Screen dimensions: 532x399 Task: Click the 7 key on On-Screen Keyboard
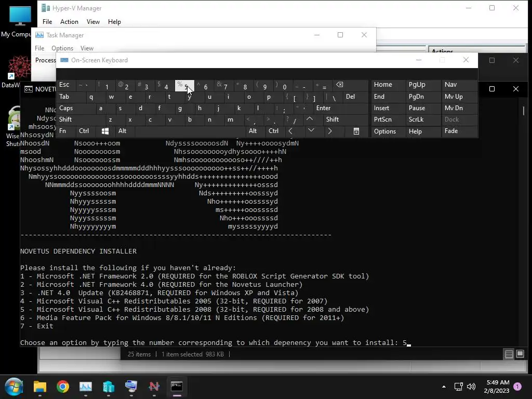point(224,86)
